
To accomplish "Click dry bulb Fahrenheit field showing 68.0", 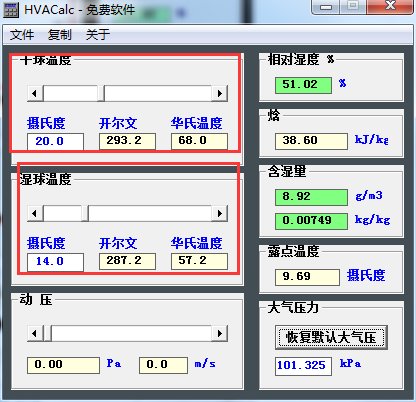I will [199, 141].
